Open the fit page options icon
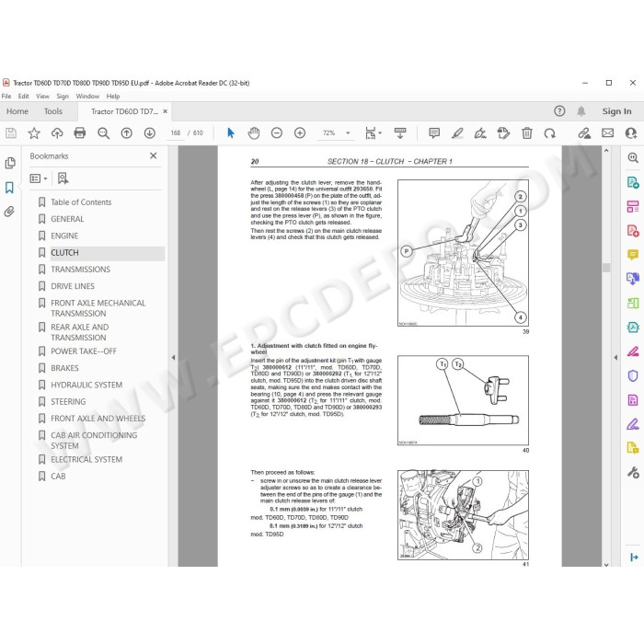 373,132
